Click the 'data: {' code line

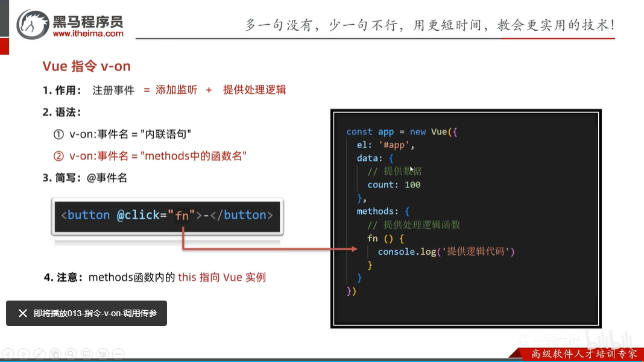pyautogui.click(x=375, y=158)
